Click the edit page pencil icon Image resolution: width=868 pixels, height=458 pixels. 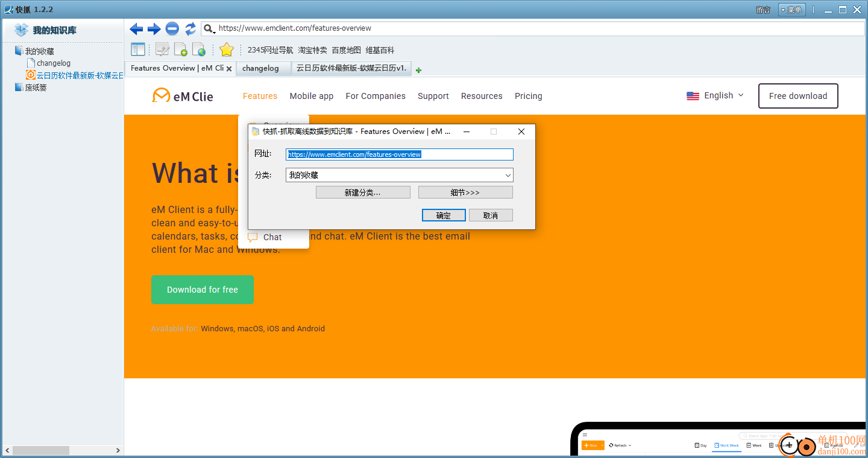pyautogui.click(x=162, y=49)
